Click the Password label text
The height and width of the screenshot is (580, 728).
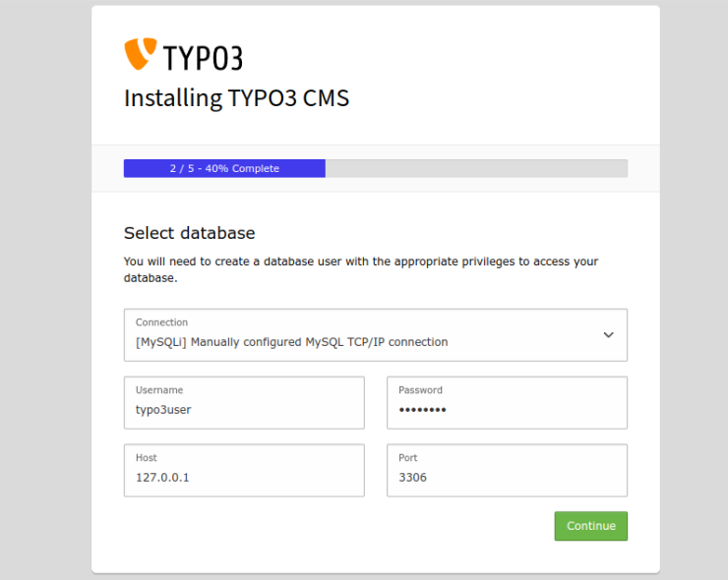[x=420, y=390]
